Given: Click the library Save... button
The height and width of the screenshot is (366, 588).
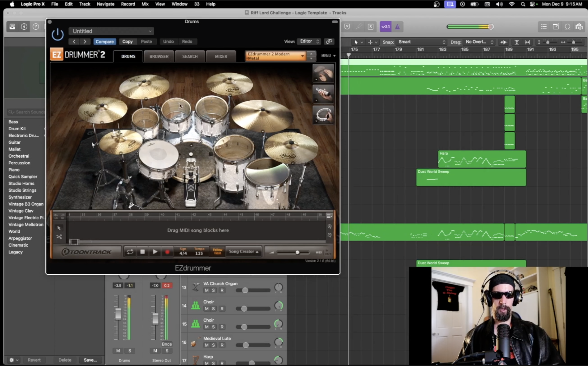Looking at the screenshot, I should click(90, 360).
